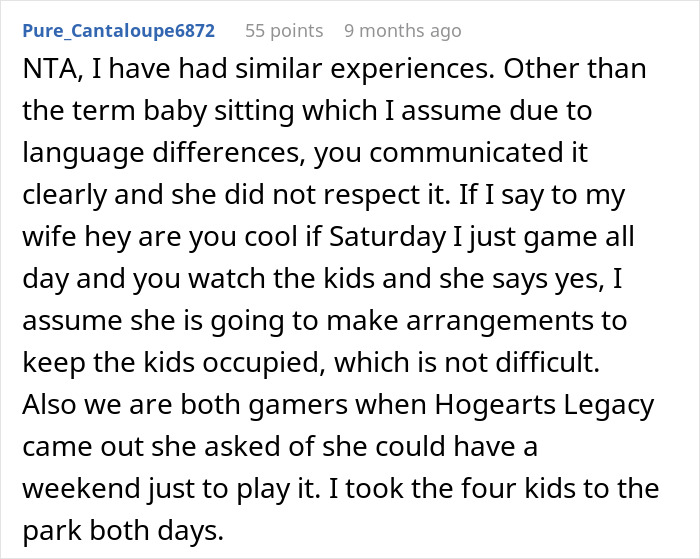The width and height of the screenshot is (700, 559).
Task: Open Pure_Cantaloupe6872 user profile link
Action: 119,31
